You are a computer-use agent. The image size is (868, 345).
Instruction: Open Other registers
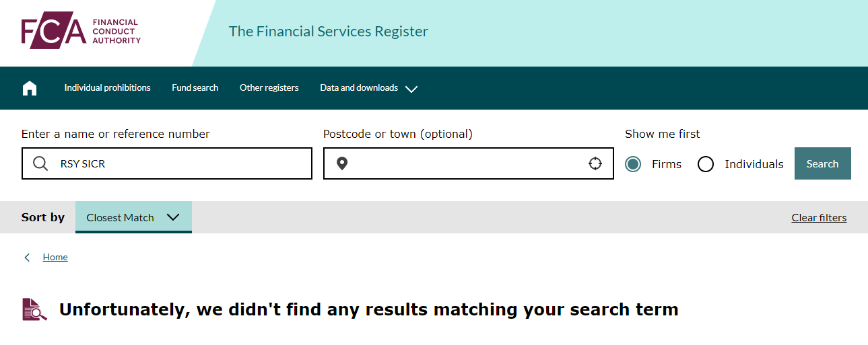coord(269,88)
